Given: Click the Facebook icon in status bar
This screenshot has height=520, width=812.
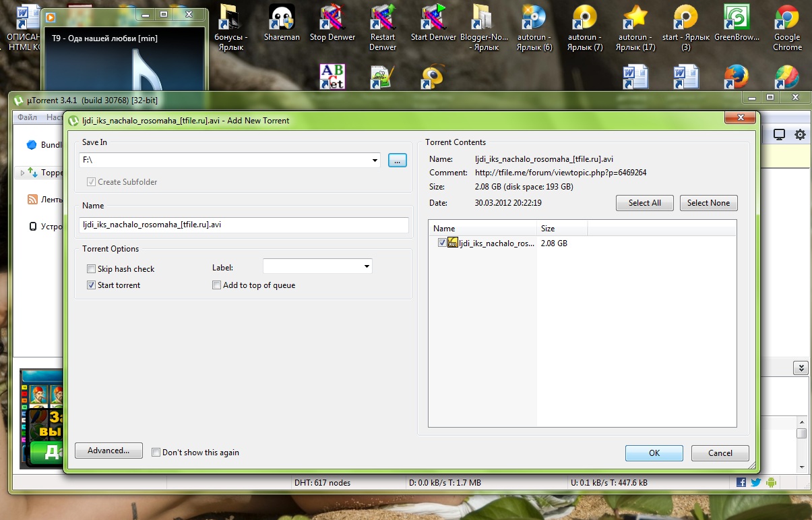Looking at the screenshot, I should tap(741, 482).
